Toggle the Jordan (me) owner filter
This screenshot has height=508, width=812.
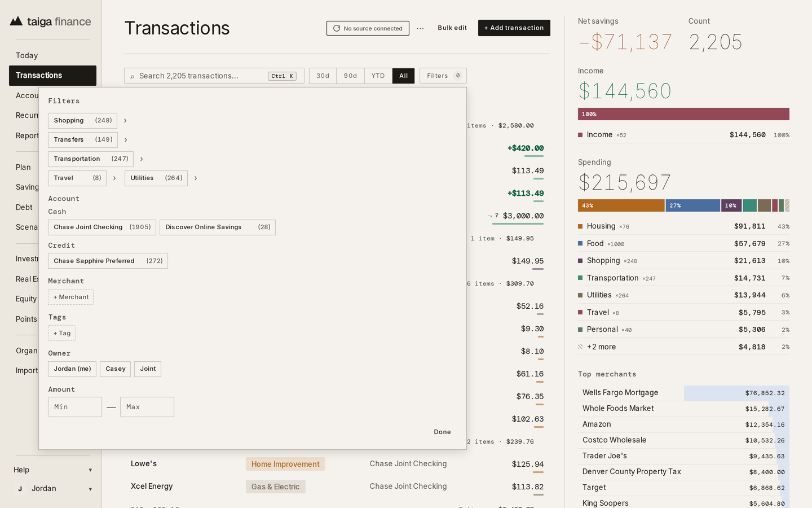click(x=72, y=369)
